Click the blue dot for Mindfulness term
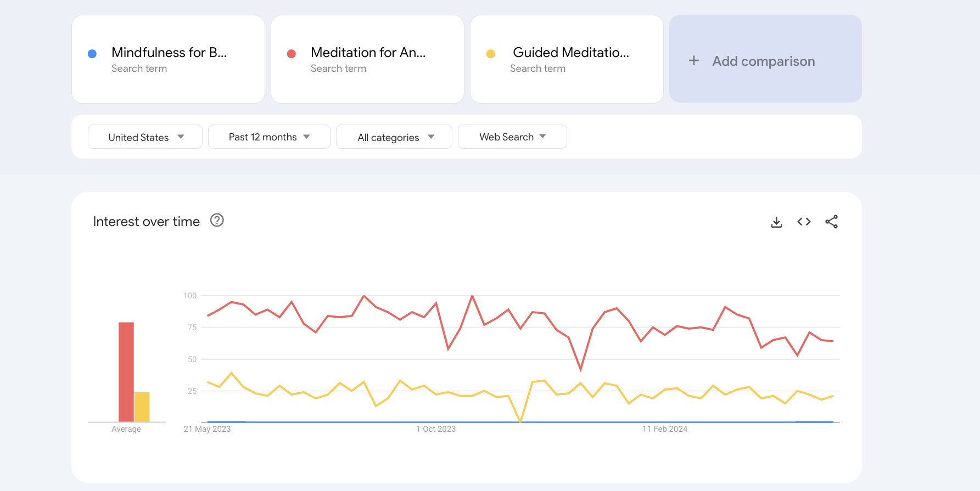 [92, 54]
